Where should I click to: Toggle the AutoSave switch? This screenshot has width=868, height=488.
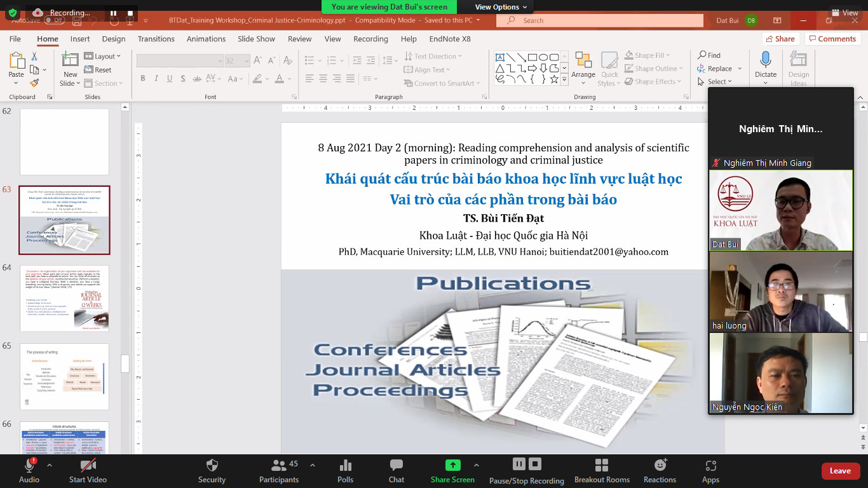[x=54, y=20]
